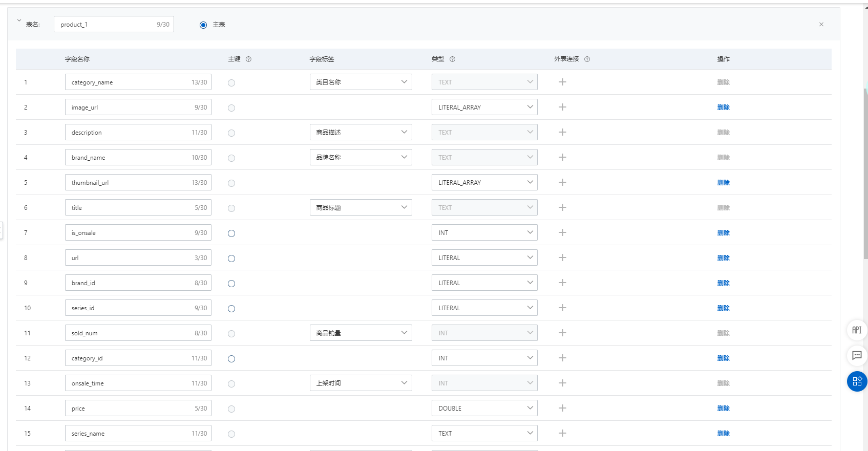Click help icon next to 外表连接 header
This screenshot has width=868, height=451.
(587, 59)
